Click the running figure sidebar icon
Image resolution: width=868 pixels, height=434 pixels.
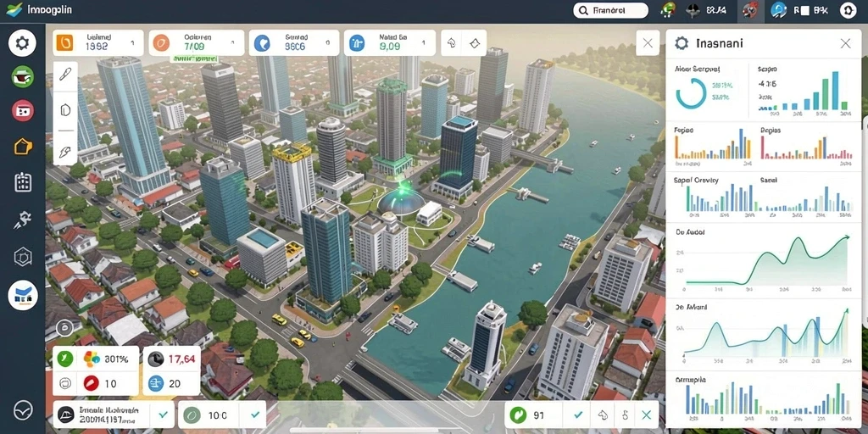(x=23, y=220)
